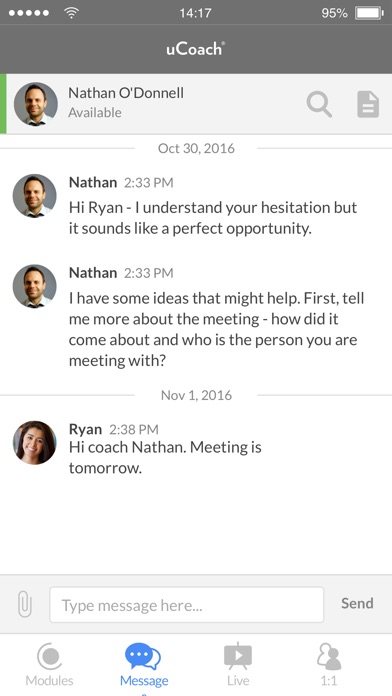
Task: Select the Nathan O'Donnell name header
Action: click(x=126, y=93)
